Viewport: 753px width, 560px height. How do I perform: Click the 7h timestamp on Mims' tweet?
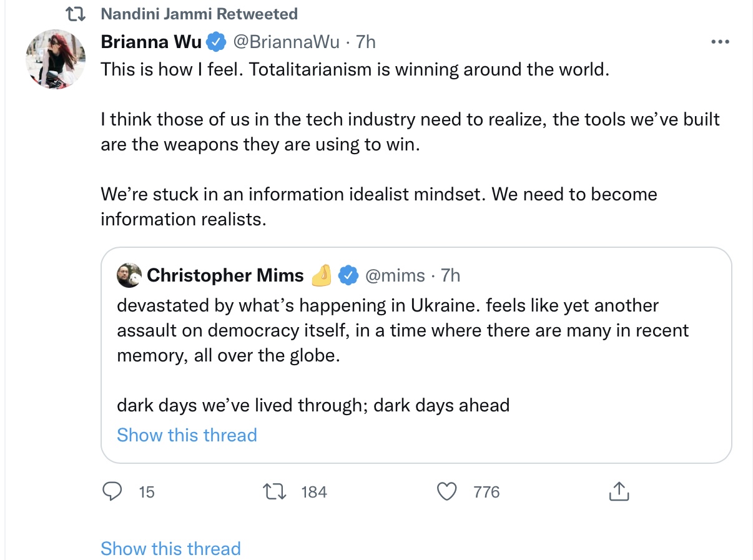point(451,275)
